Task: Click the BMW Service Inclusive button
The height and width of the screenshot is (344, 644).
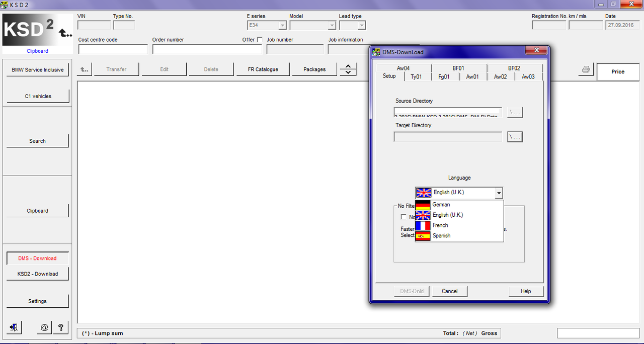Action: point(38,70)
